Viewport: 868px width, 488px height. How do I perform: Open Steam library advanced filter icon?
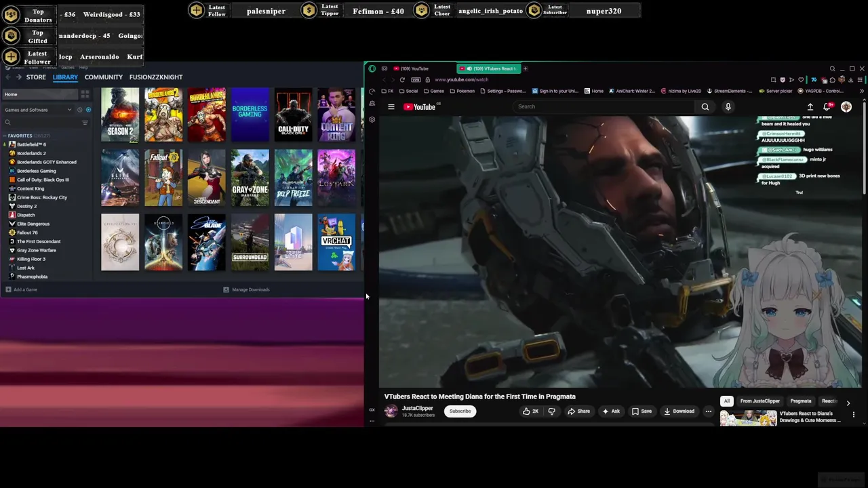click(85, 123)
